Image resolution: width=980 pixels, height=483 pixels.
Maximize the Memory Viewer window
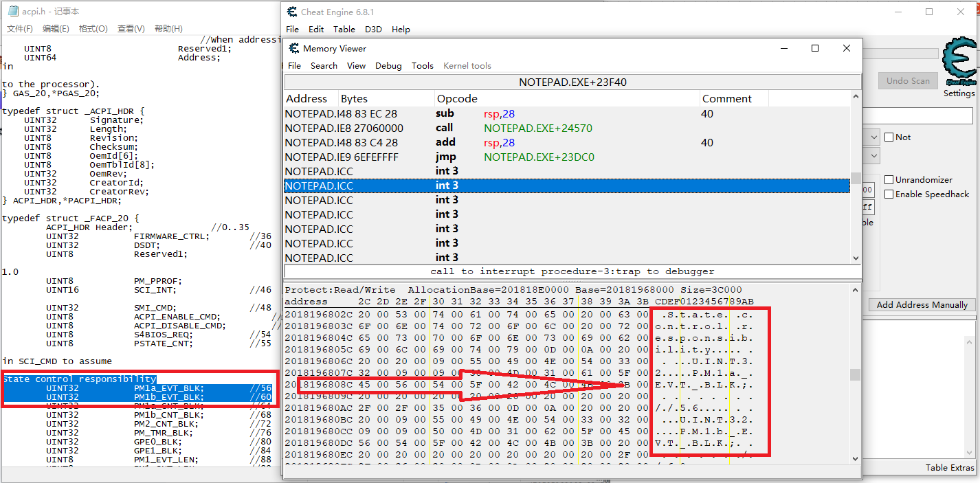(x=815, y=48)
